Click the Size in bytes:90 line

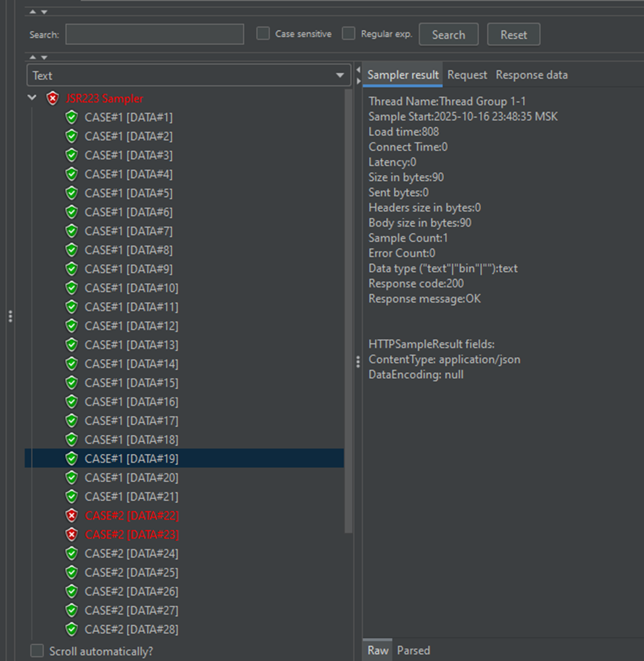pyautogui.click(x=406, y=177)
